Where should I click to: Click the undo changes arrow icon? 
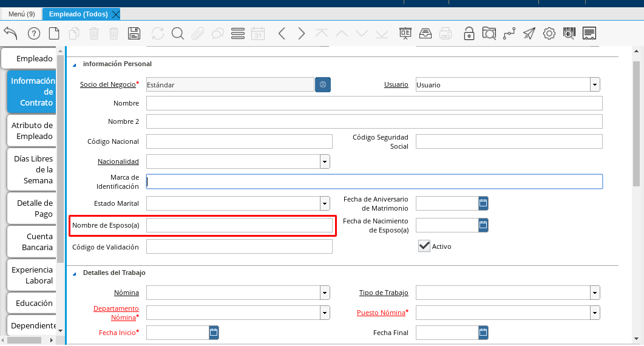click(10, 33)
